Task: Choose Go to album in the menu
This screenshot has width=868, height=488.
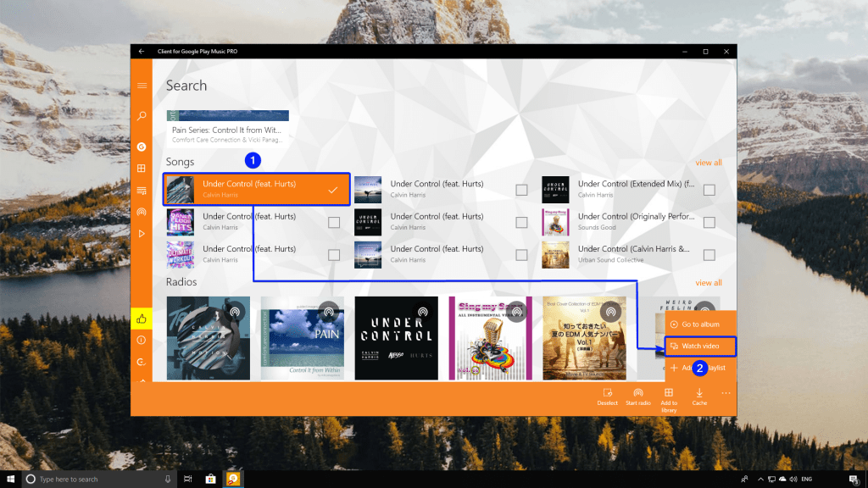Action: tap(700, 324)
